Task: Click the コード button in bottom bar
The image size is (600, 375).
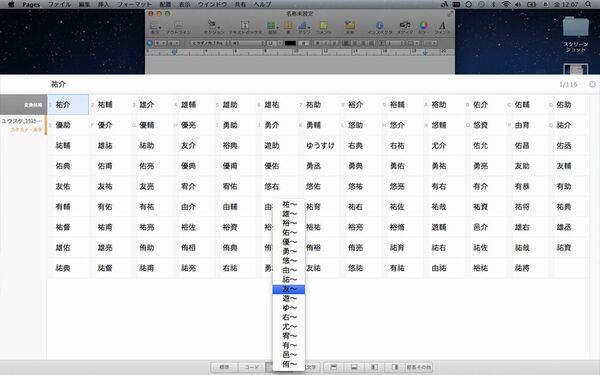Action: [x=251, y=367]
